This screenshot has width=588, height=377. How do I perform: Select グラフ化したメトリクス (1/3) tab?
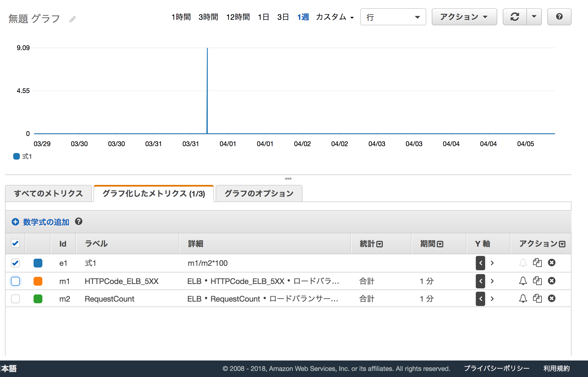[154, 193]
